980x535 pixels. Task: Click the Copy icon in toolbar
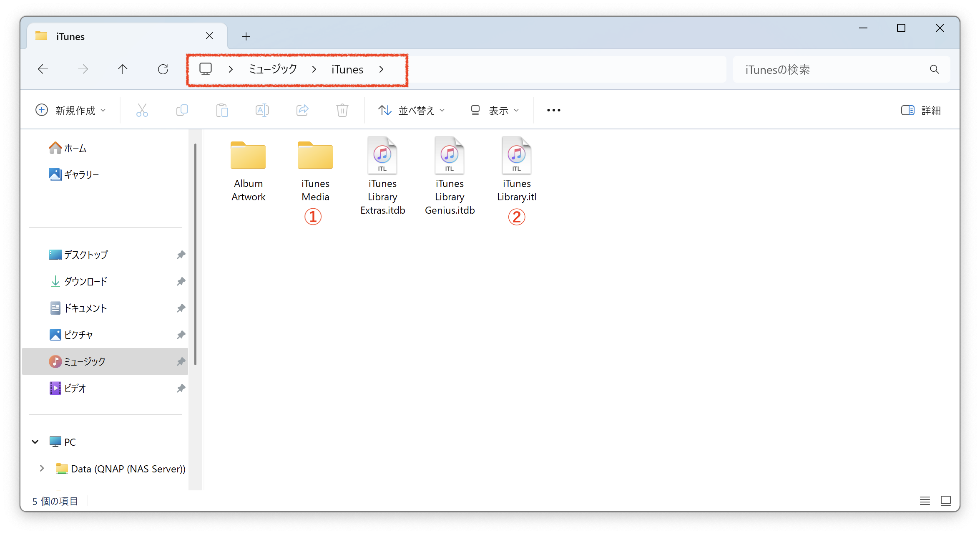tap(182, 111)
